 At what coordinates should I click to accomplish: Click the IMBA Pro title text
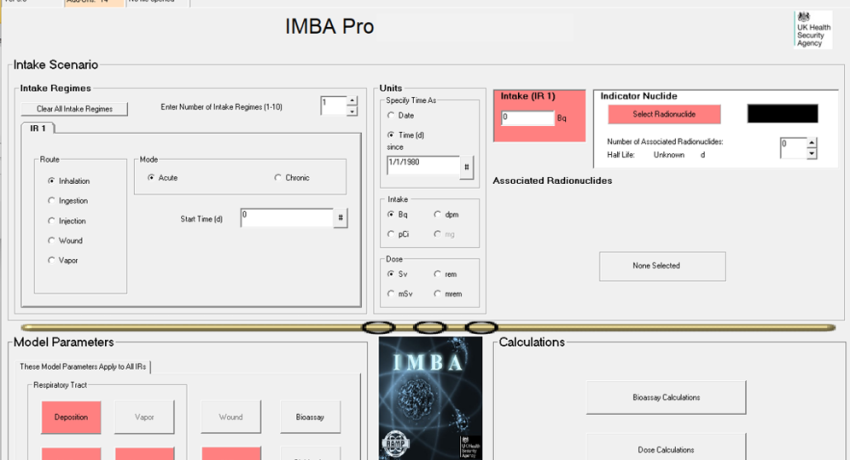coord(330,27)
